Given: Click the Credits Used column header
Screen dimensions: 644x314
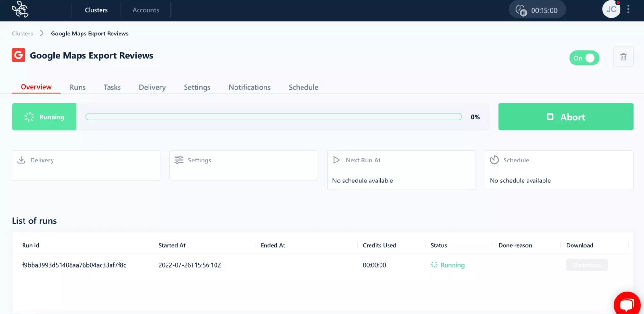Looking at the screenshot, I should click(379, 245).
